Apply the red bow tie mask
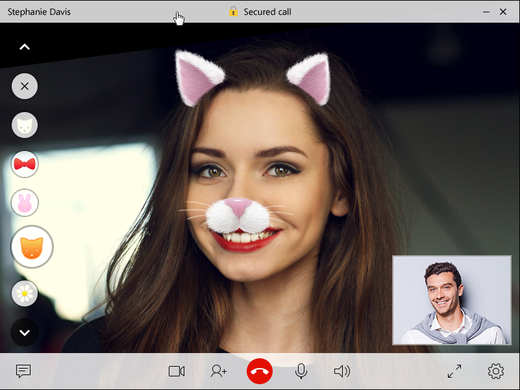This screenshot has height=390, width=520. (25, 164)
